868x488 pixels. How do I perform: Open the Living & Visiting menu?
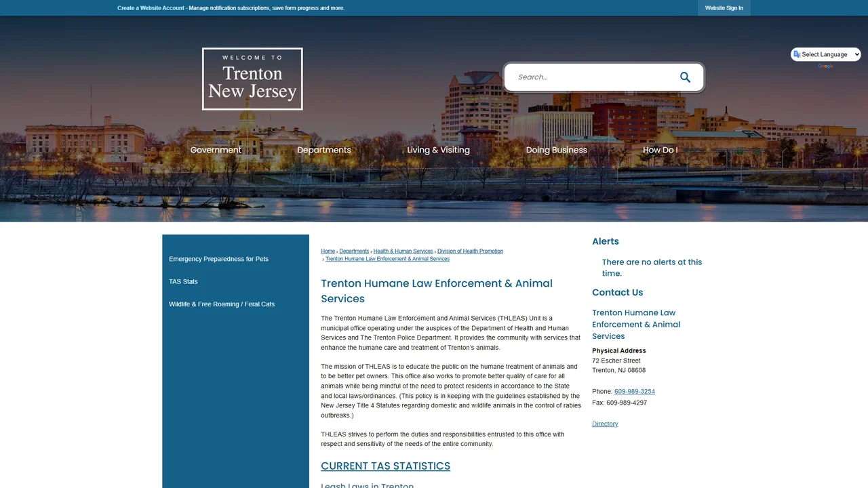[x=438, y=150]
